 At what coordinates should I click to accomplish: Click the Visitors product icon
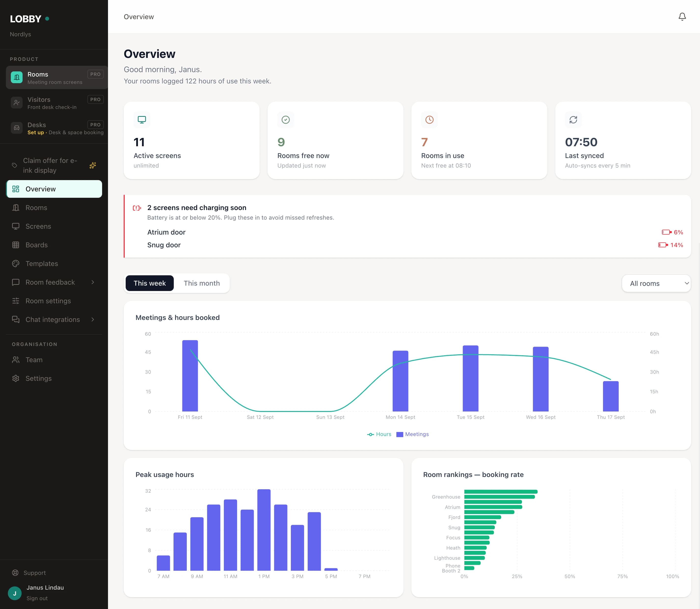click(x=17, y=102)
